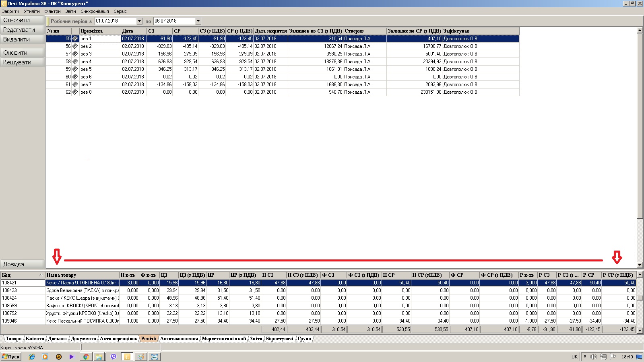This screenshot has height=362, width=644.
Task: Sort the table by the Дата column header
Action: click(x=133, y=31)
